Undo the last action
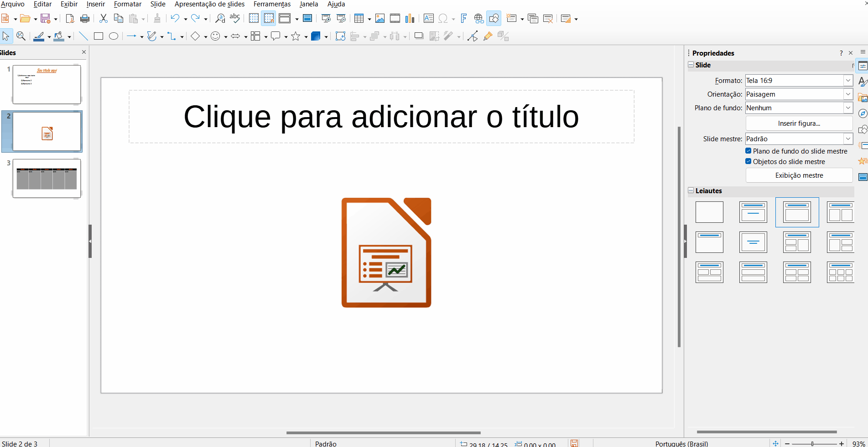 (x=175, y=19)
